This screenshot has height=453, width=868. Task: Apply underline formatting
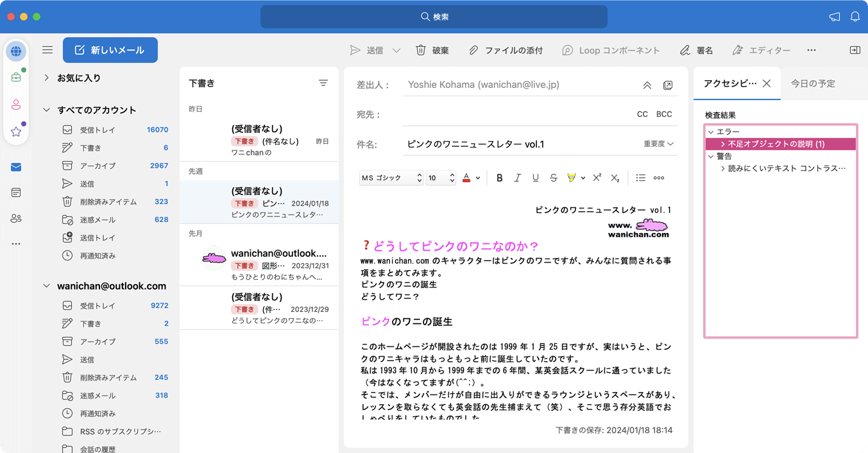pos(536,178)
